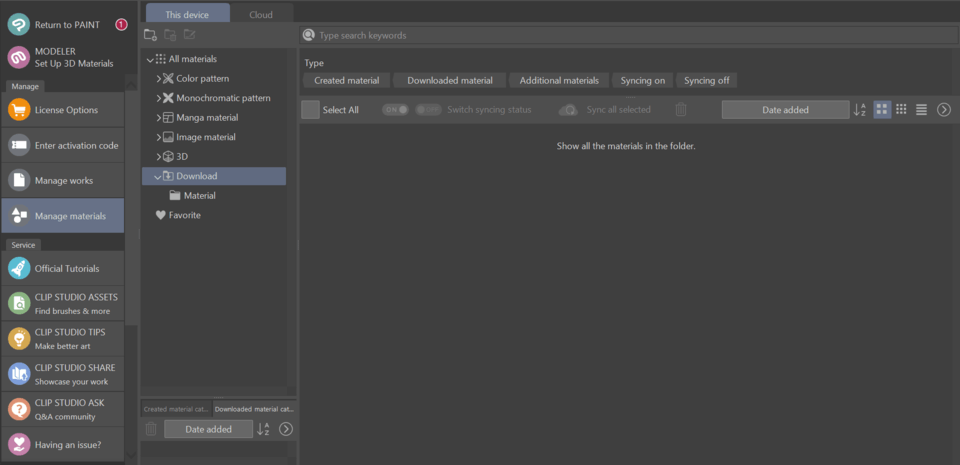Screen dimensions: 960x465
Task: Click Enter activation code ticket icon
Action: tap(19, 146)
